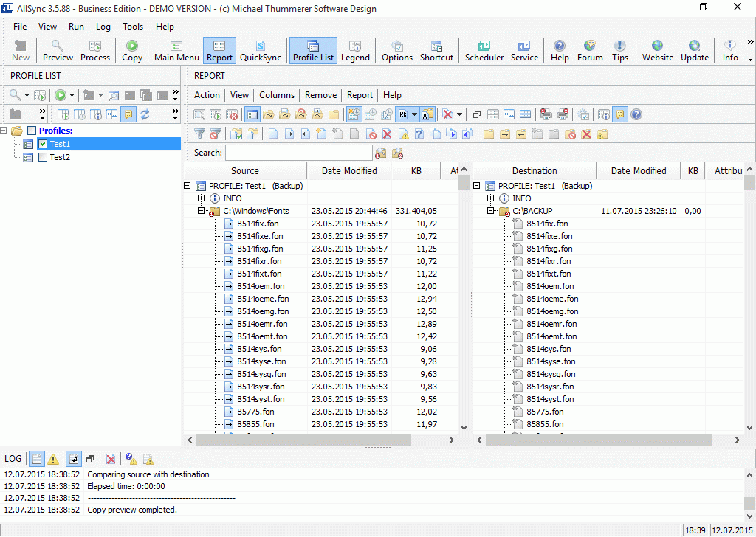The height and width of the screenshot is (537, 756).
Task: Collapse the Destination PROFILE: Test1 node
Action: pyautogui.click(x=477, y=186)
